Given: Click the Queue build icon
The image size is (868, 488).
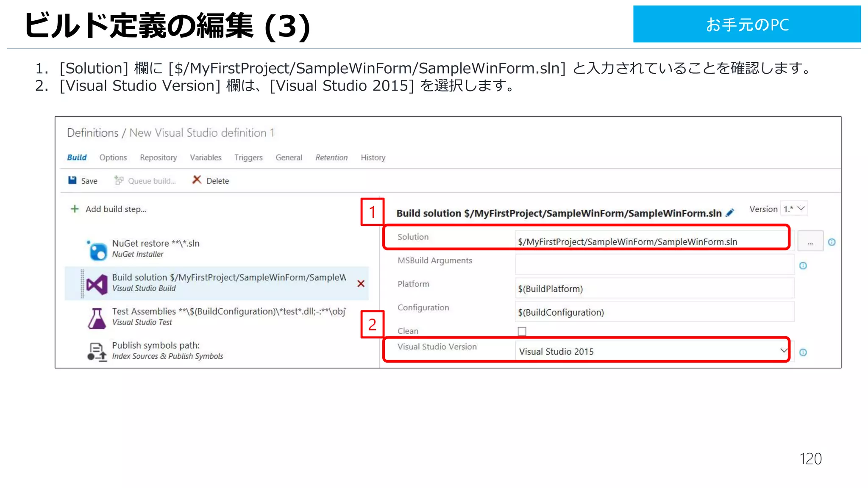Looking at the screenshot, I should click(x=119, y=180).
